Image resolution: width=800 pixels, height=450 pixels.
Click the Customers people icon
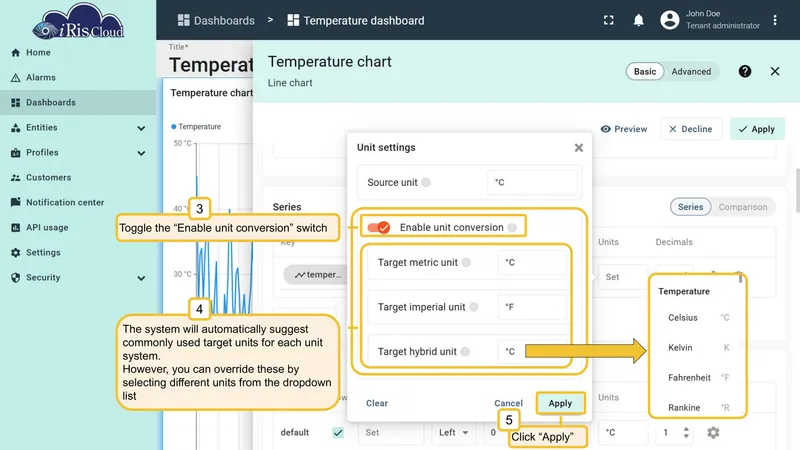tap(15, 178)
